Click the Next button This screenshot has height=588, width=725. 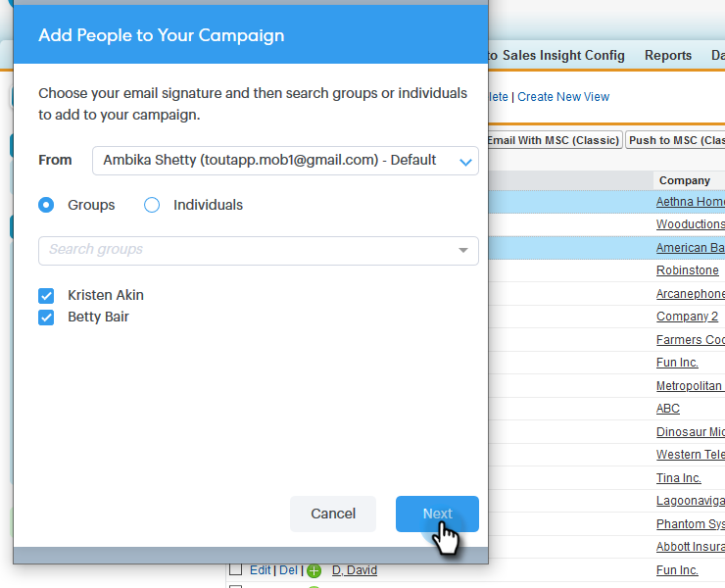437,514
